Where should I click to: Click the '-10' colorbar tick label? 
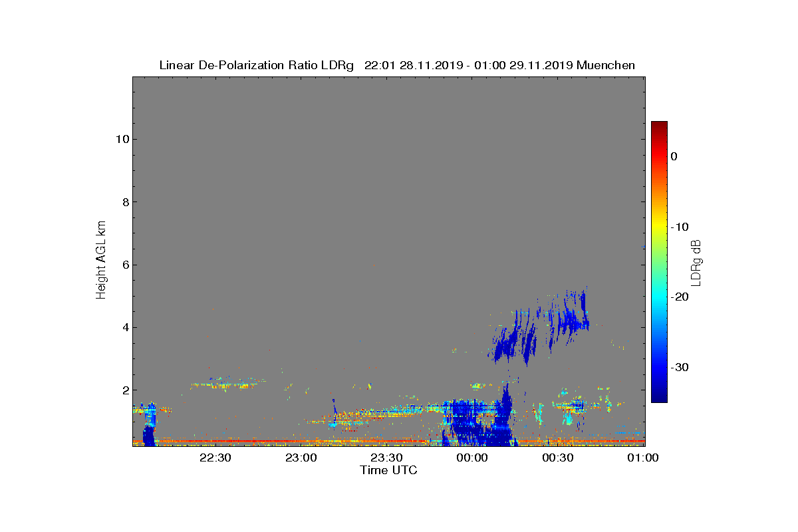tap(680, 227)
